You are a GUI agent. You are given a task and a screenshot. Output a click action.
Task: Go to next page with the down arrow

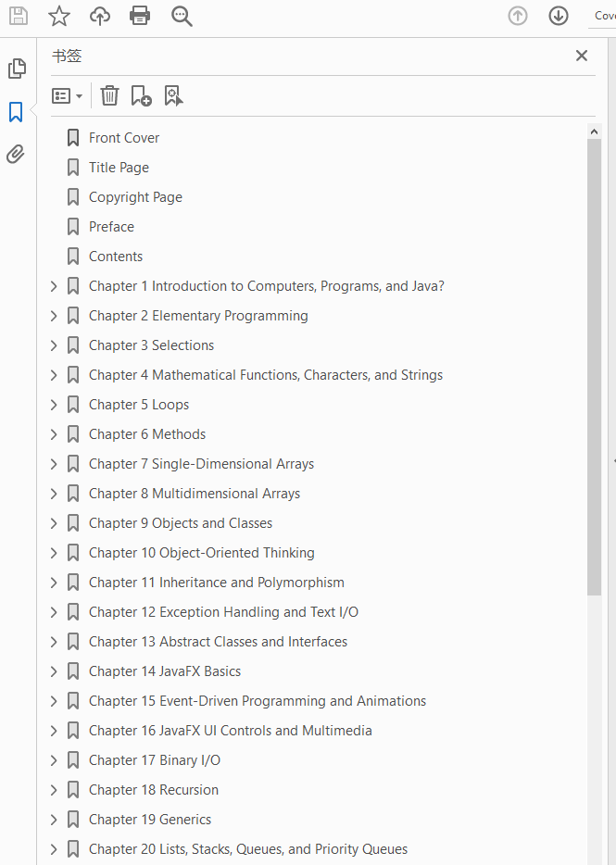tap(559, 16)
